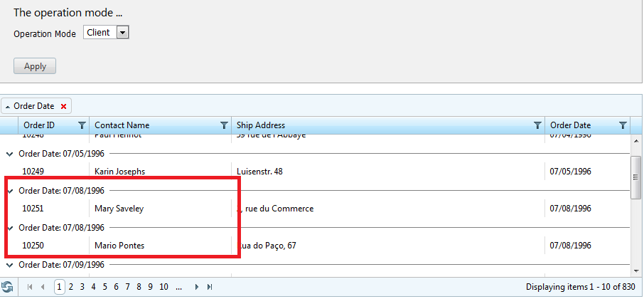Show more pages via ellipsis
Image resolution: width=644 pixels, height=299 pixels.
tap(178, 287)
